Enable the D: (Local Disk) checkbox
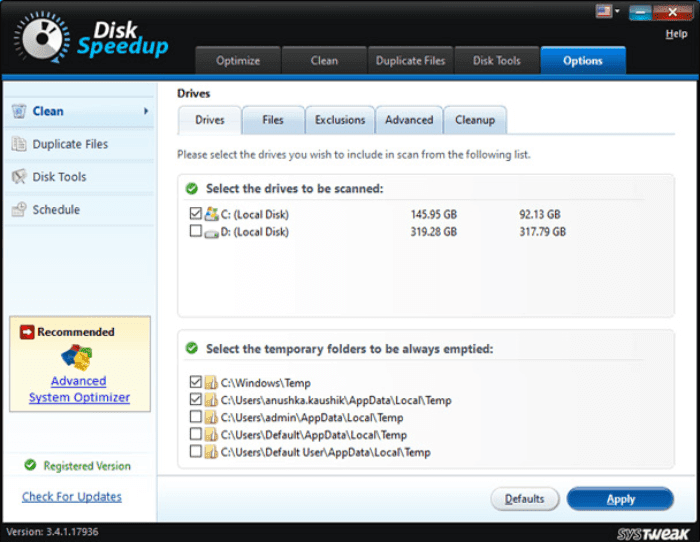The image size is (700, 542). 196,231
